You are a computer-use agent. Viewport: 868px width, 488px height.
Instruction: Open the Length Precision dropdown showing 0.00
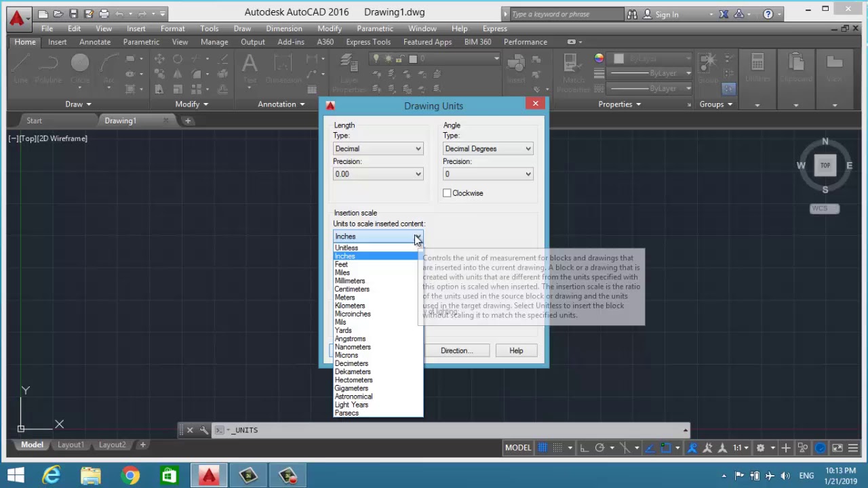tap(378, 174)
